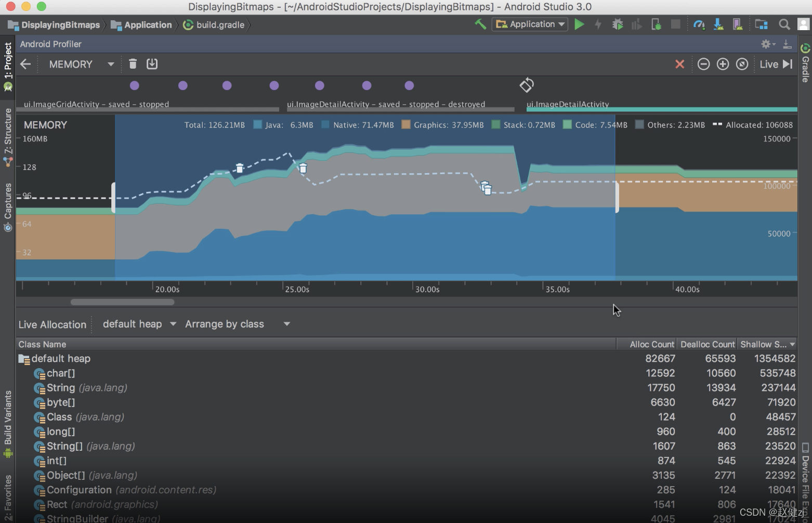Open the Gradle side panel
Screen dimensions: 812x523
[x=805, y=63]
